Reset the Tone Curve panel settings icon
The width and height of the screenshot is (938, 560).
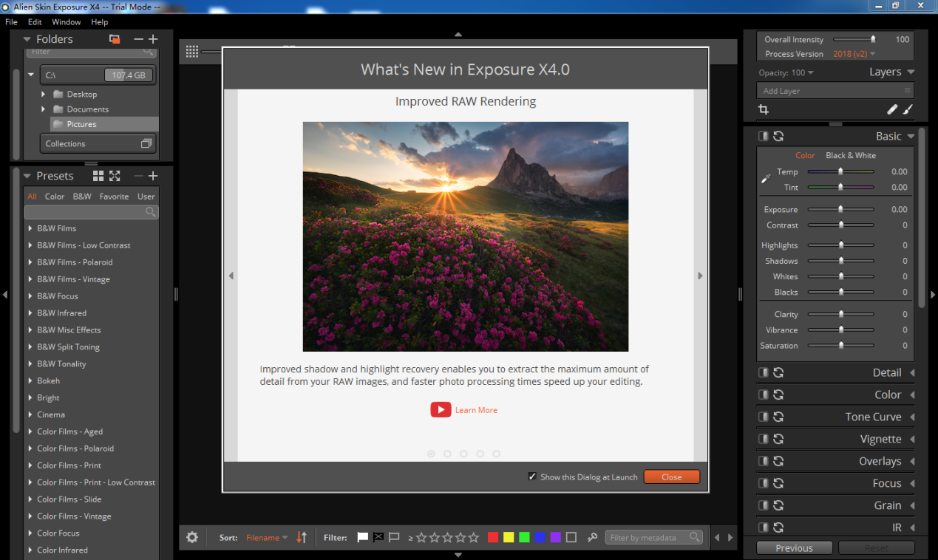tap(778, 417)
